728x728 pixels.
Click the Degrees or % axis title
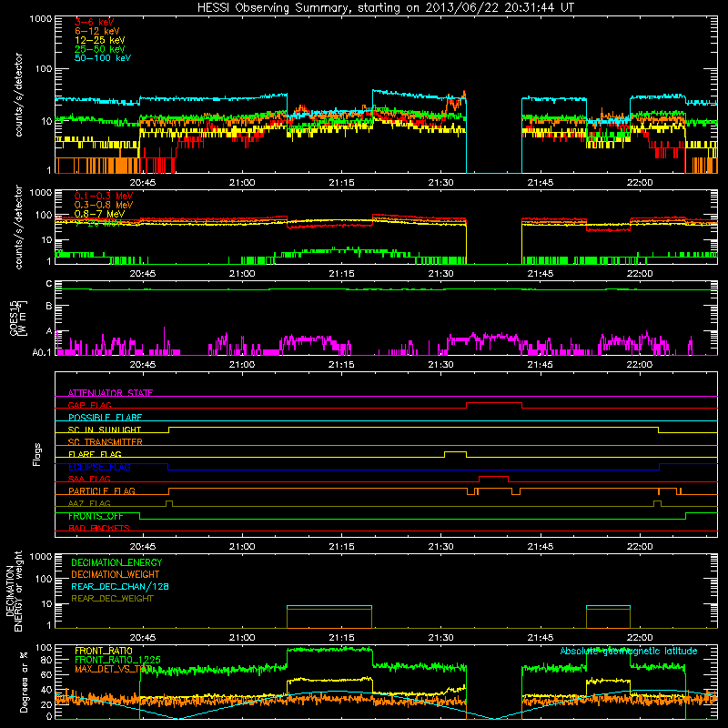coord(24,682)
